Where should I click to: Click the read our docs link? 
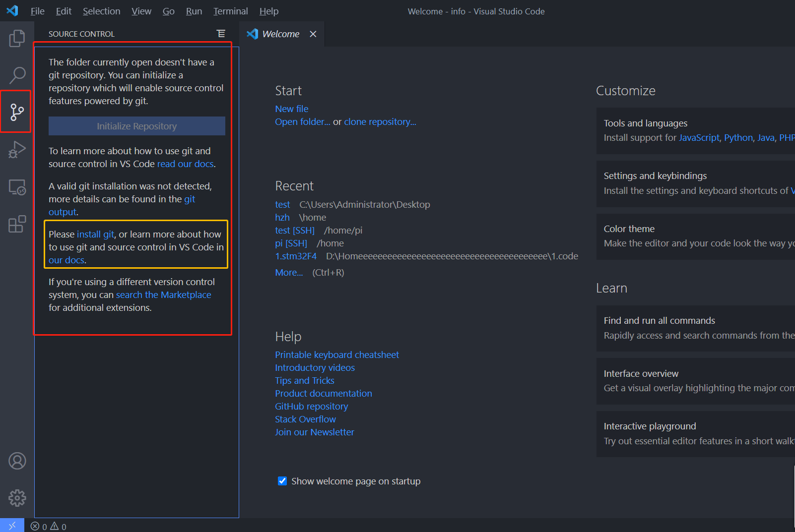coord(185,164)
